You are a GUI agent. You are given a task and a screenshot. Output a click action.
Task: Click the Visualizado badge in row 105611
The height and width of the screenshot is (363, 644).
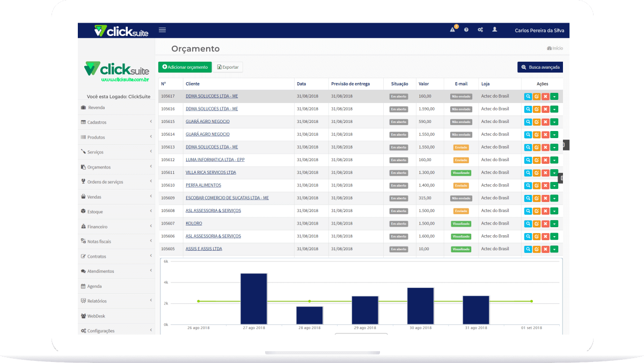coord(461,173)
